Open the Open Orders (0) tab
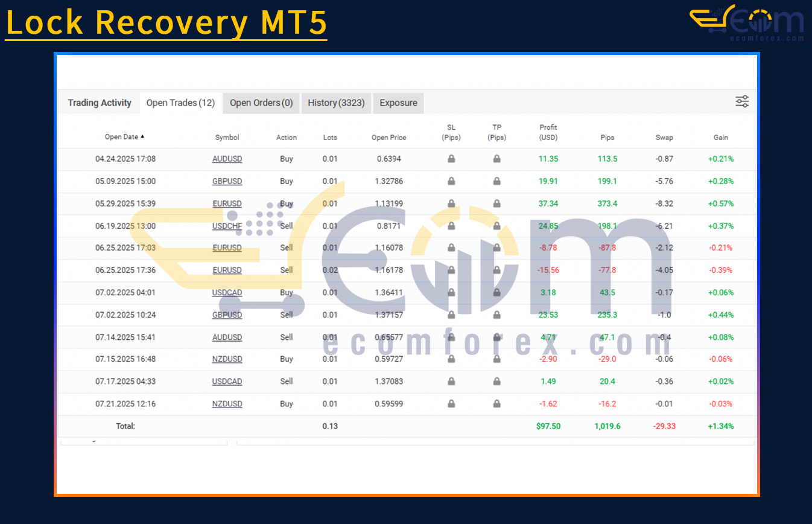Screen dimensions: 812x524 pyautogui.click(x=261, y=103)
